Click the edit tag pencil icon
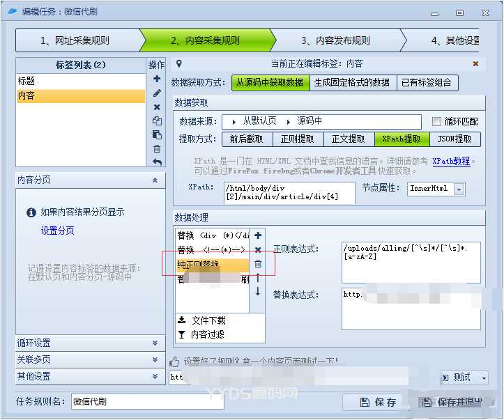This screenshot has height=420, width=504. point(157,93)
